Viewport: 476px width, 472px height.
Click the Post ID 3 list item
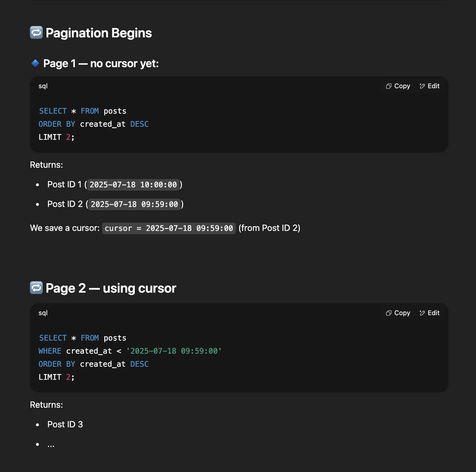65,424
